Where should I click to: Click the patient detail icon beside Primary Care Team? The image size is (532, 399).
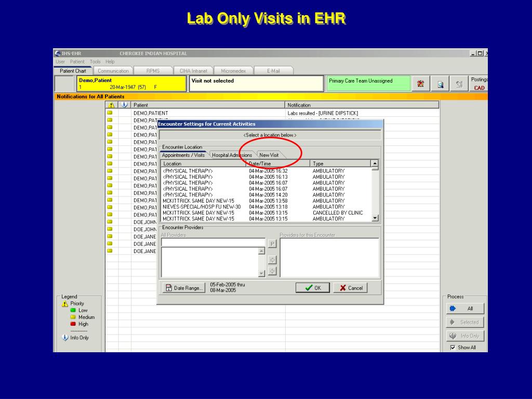coord(421,84)
